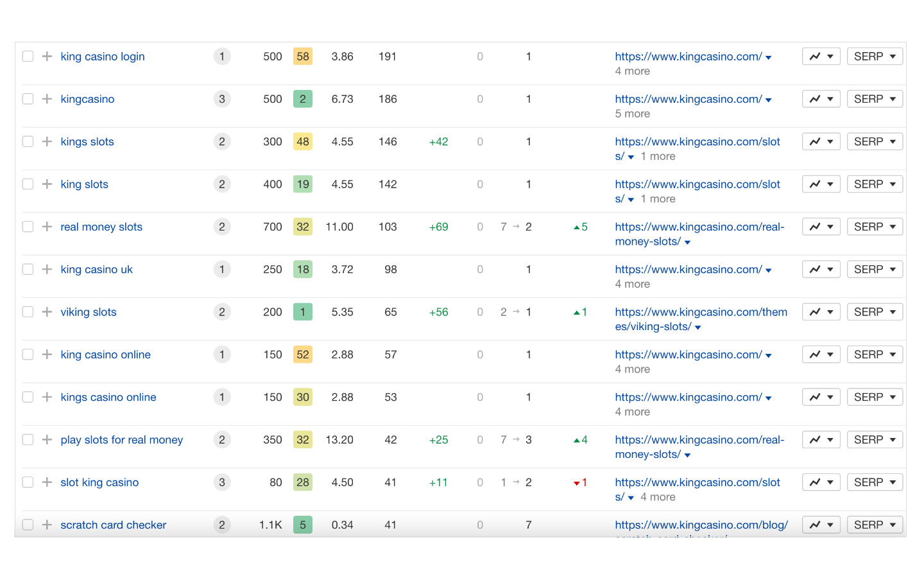924x578 pixels.
Task: Click SERP features count 3 for slot king casino
Action: point(222,482)
